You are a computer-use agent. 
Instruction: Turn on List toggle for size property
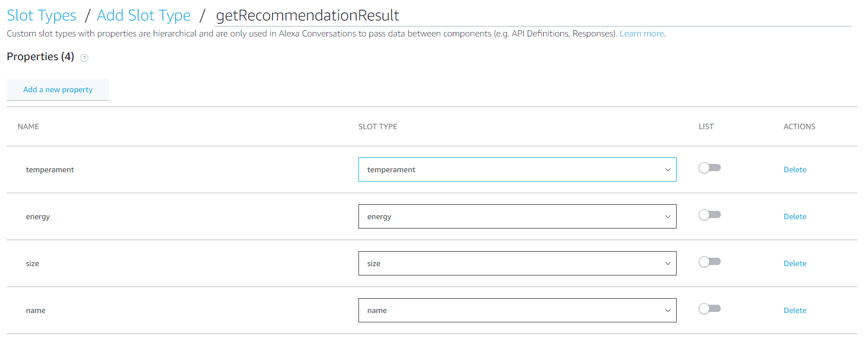(709, 262)
